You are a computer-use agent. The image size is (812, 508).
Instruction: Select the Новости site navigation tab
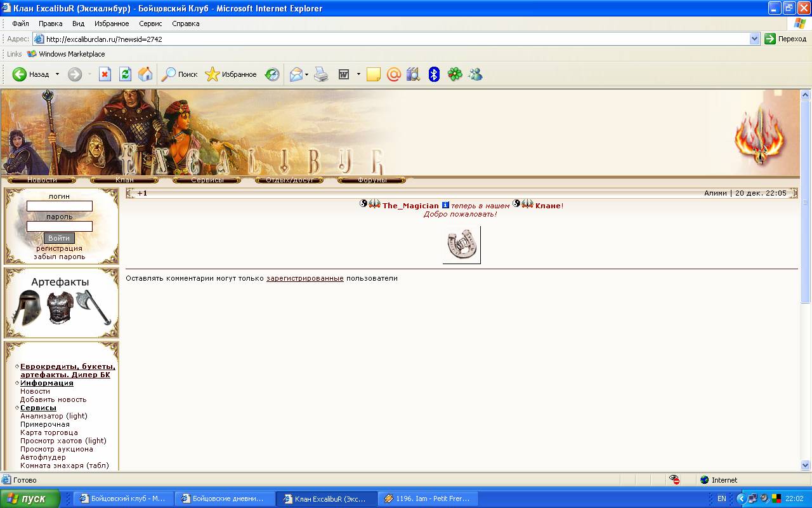coord(42,180)
